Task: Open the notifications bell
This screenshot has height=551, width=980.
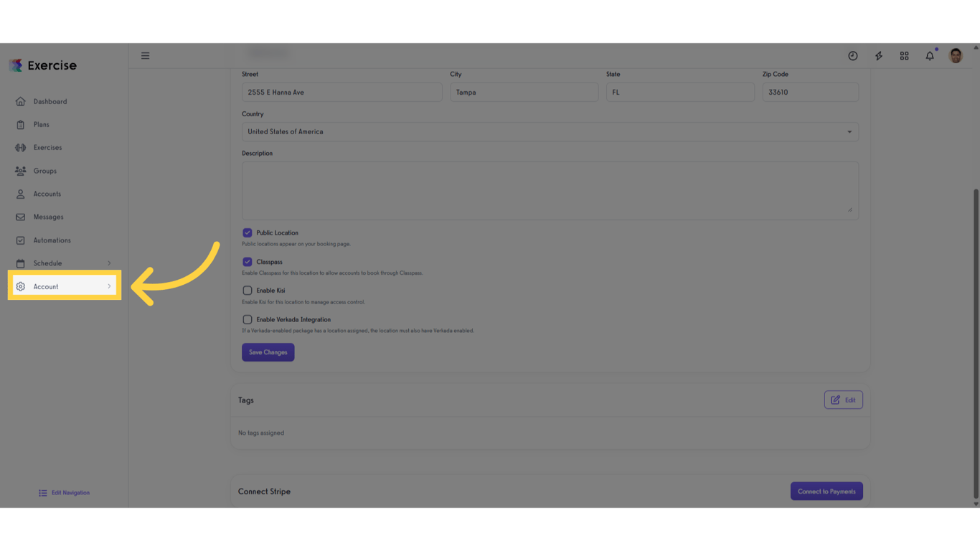Action: (930, 56)
